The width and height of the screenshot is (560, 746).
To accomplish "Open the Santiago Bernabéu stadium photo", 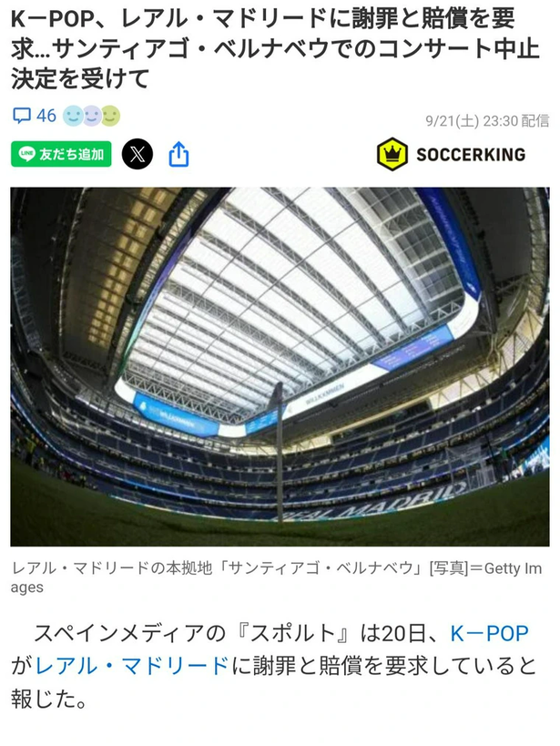I will [280, 366].
